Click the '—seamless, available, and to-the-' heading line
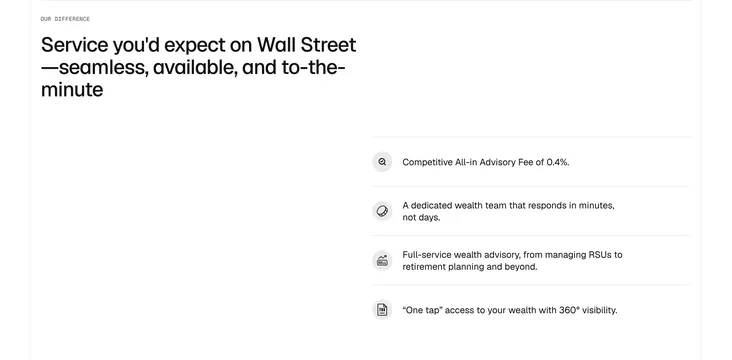Image resolution: width=732 pixels, height=360 pixels. tap(193, 68)
